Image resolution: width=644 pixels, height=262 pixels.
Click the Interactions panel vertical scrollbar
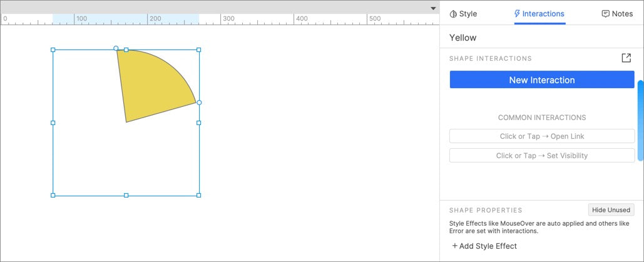pos(640,120)
